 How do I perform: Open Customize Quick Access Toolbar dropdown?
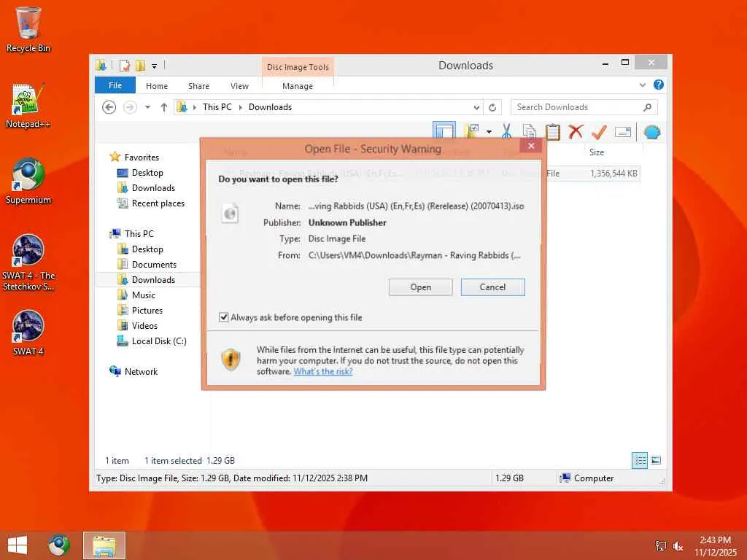155,66
